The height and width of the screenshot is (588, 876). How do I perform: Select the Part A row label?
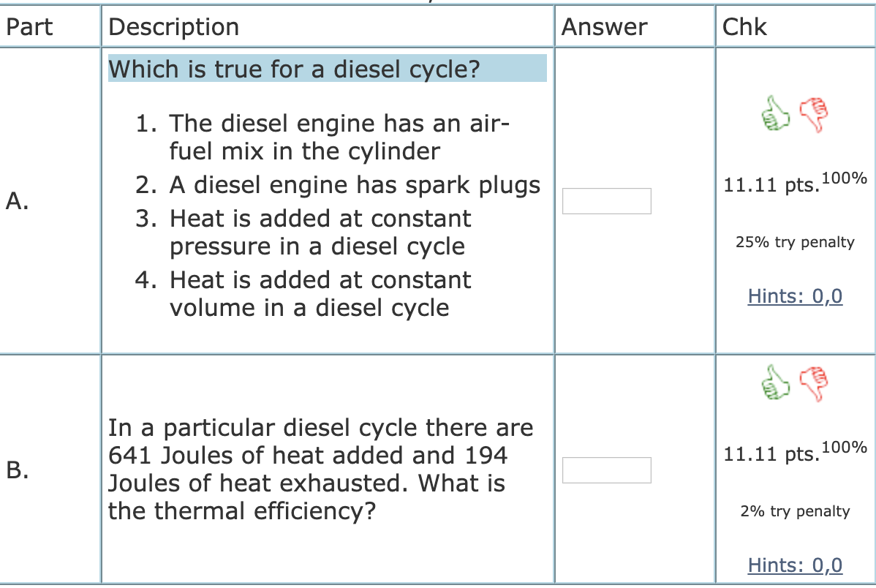point(16,199)
